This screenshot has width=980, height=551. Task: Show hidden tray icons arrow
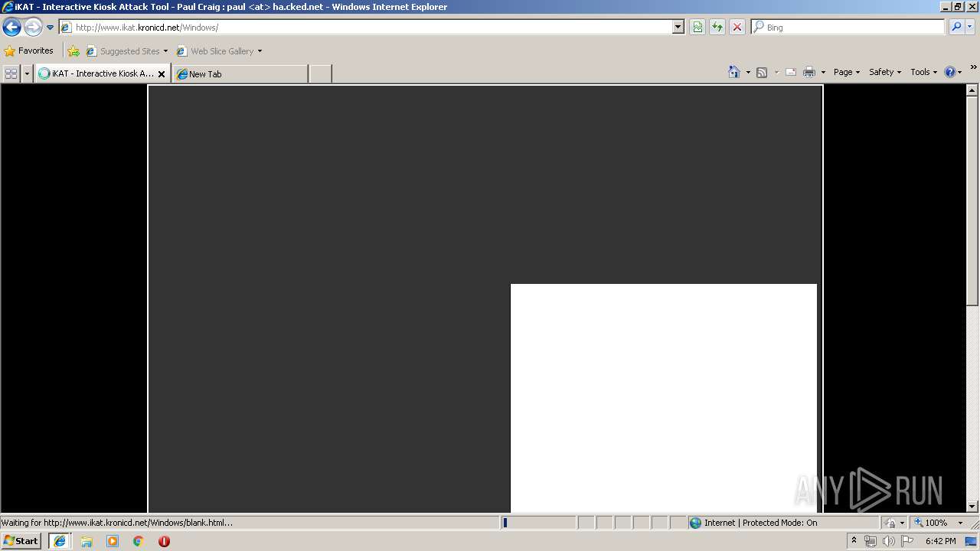click(854, 541)
